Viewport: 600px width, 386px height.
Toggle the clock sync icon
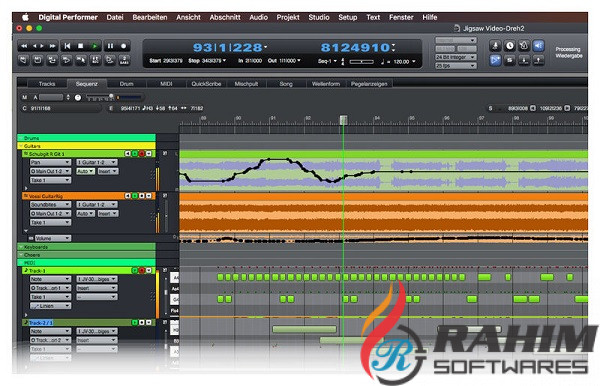[509, 46]
